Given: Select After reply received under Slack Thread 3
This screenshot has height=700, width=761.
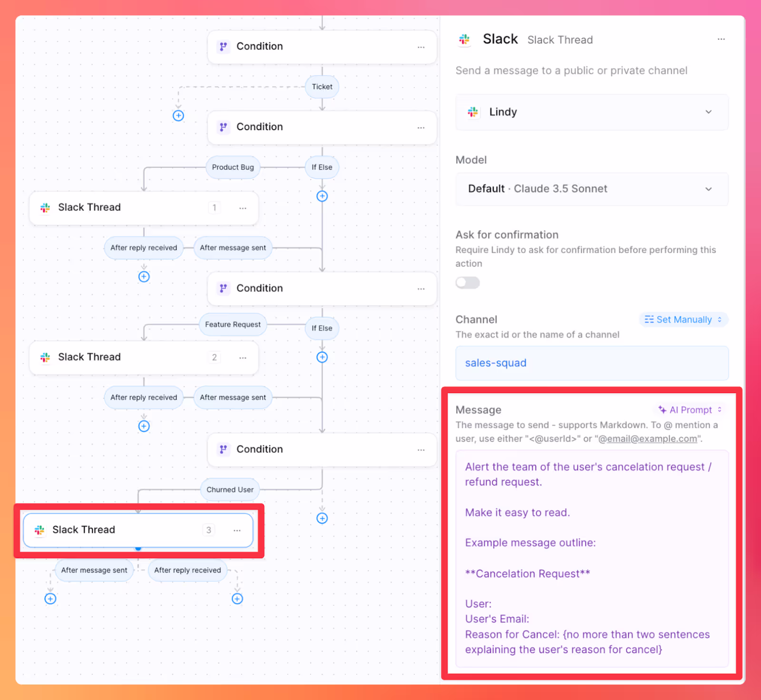Looking at the screenshot, I should coord(188,570).
